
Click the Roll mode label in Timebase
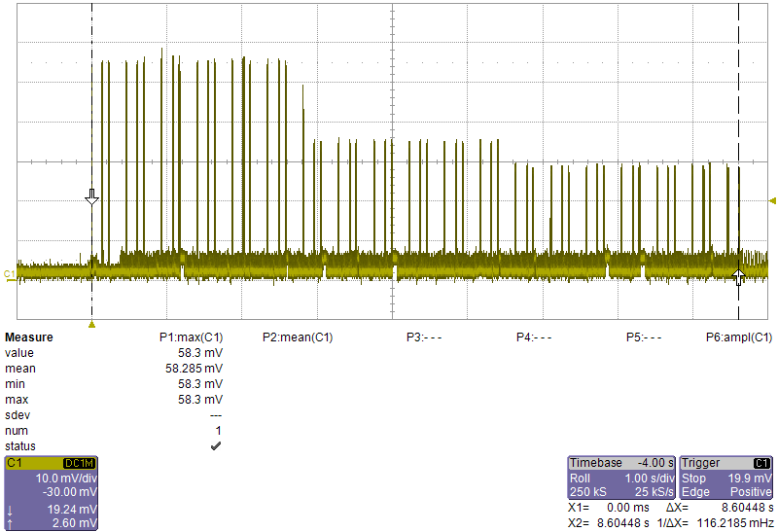(x=580, y=479)
